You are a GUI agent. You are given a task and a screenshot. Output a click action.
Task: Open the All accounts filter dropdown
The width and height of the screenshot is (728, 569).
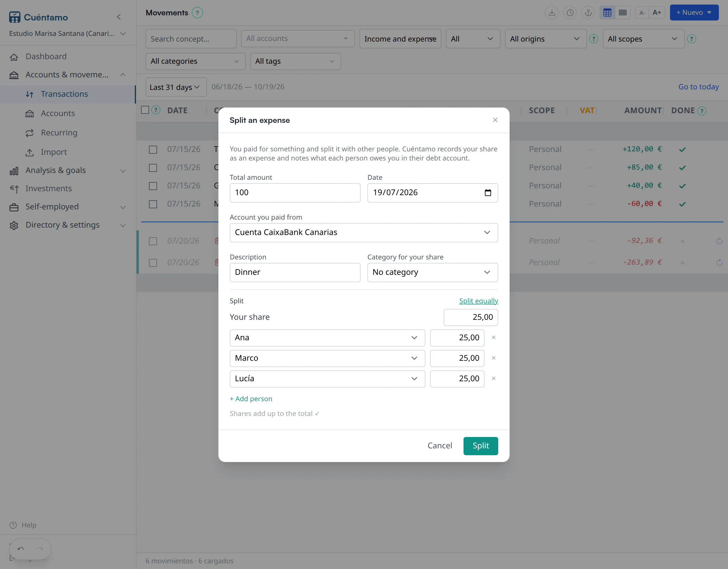click(298, 38)
